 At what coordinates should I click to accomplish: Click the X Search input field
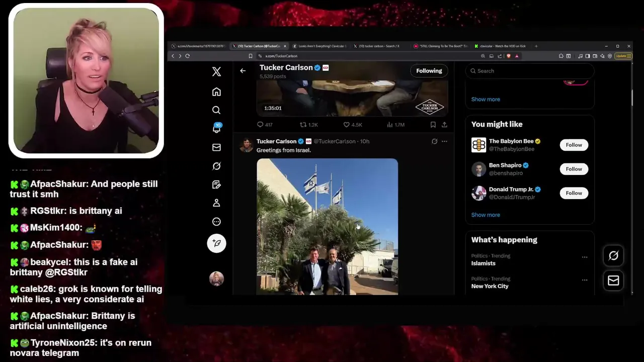coord(529,71)
